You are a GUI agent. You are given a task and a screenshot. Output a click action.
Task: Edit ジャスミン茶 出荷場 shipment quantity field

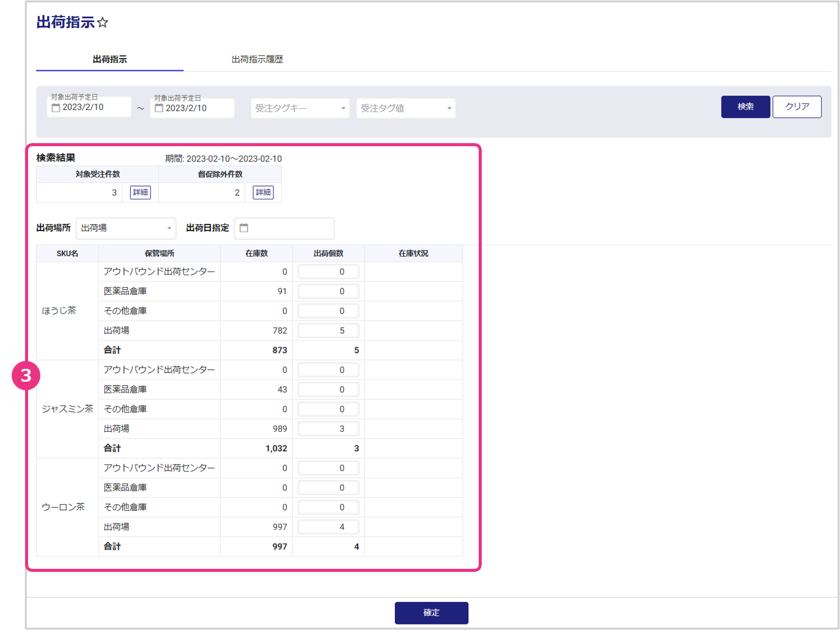[328, 429]
